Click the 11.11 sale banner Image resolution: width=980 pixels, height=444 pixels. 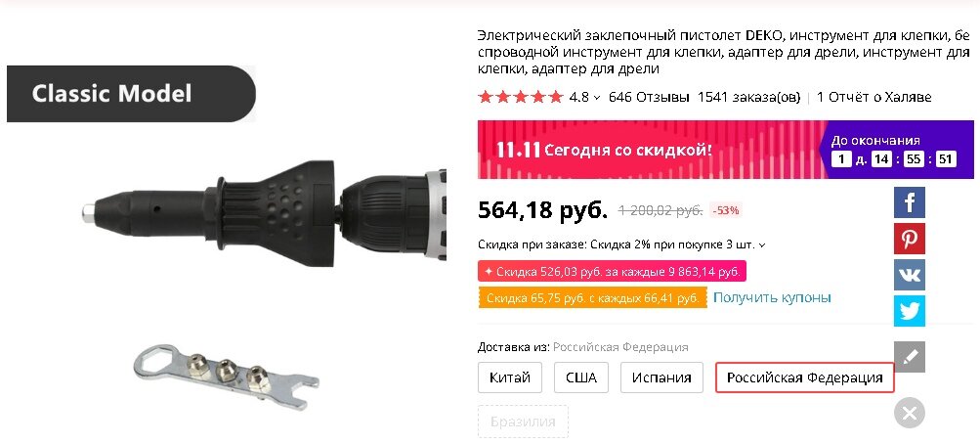pyautogui.click(x=726, y=150)
